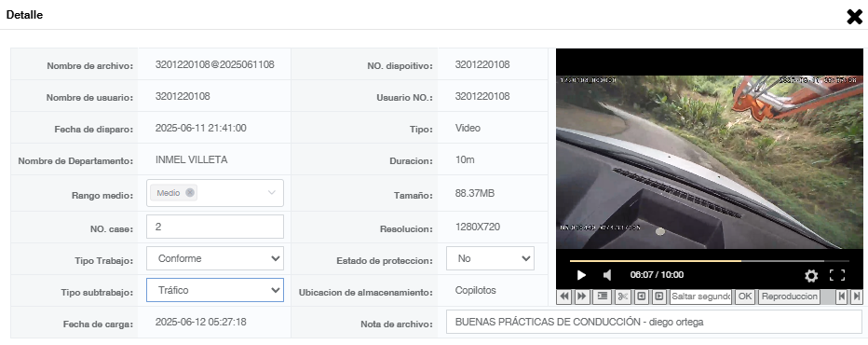Screen dimensions: 868x345
Task: Click the Resolucion value 1280X720
Action: pyautogui.click(x=478, y=227)
